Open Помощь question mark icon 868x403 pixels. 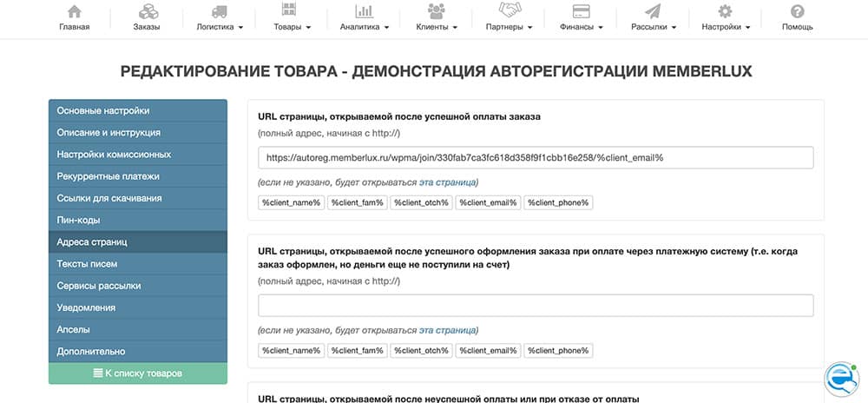point(797,11)
